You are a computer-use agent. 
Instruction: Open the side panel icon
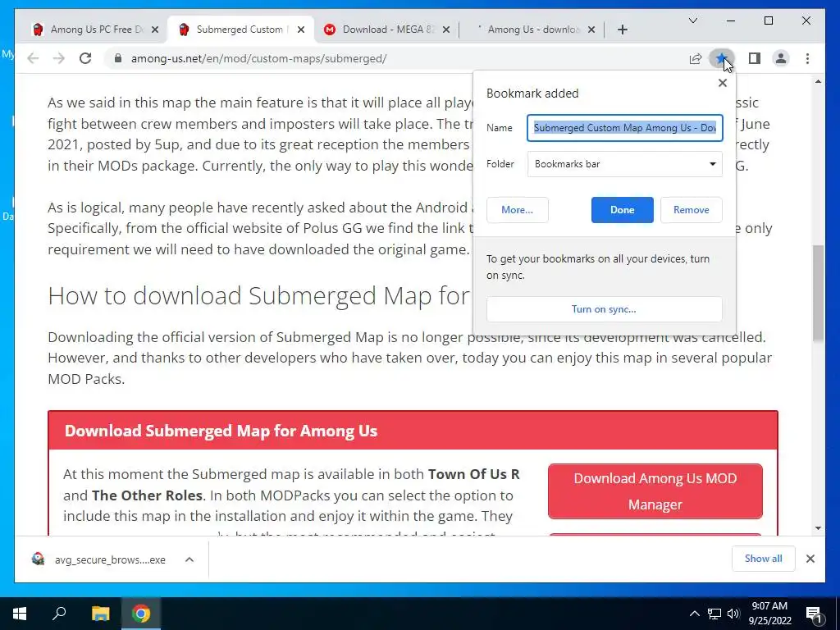755,58
